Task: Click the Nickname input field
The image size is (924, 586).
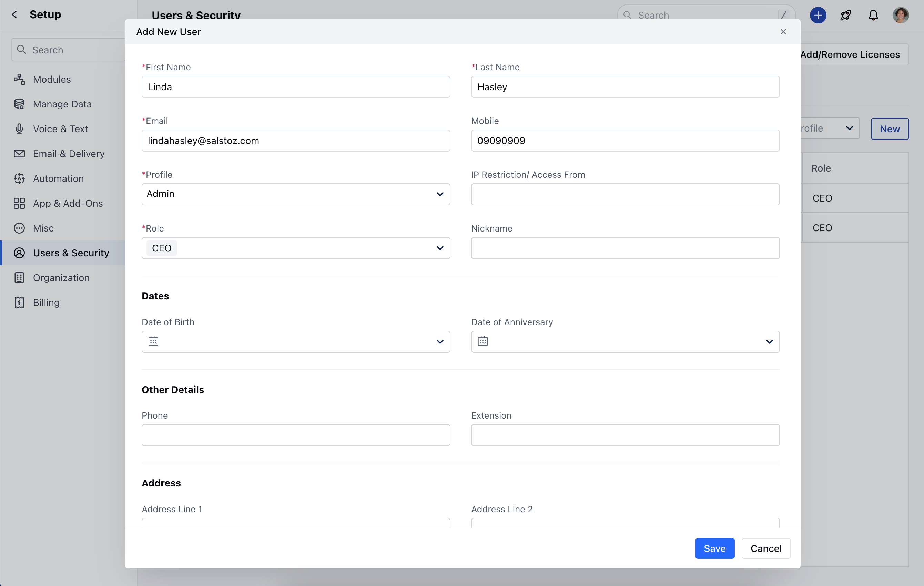Action: click(x=625, y=248)
